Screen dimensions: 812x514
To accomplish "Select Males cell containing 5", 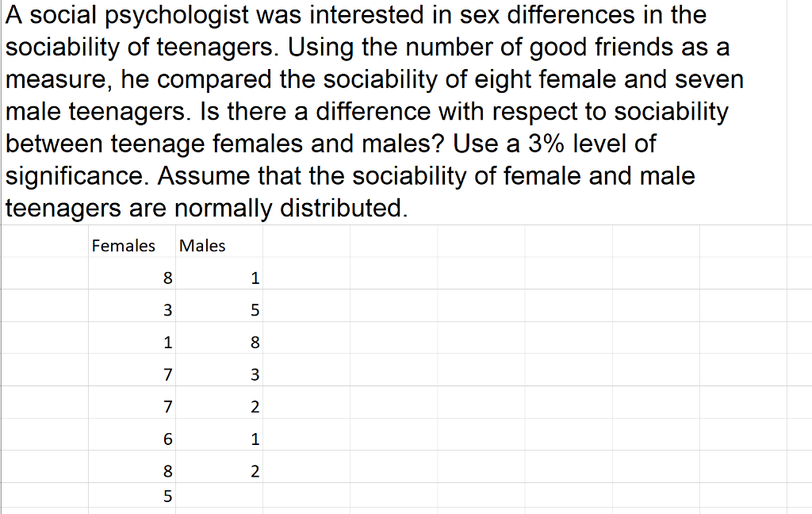I will [x=219, y=305].
